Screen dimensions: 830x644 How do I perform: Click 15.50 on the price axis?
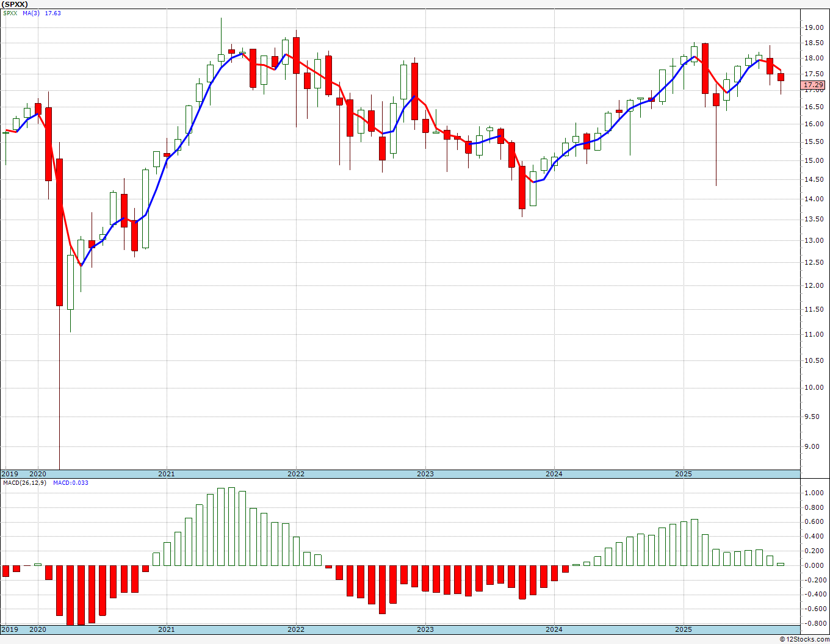tap(813, 141)
